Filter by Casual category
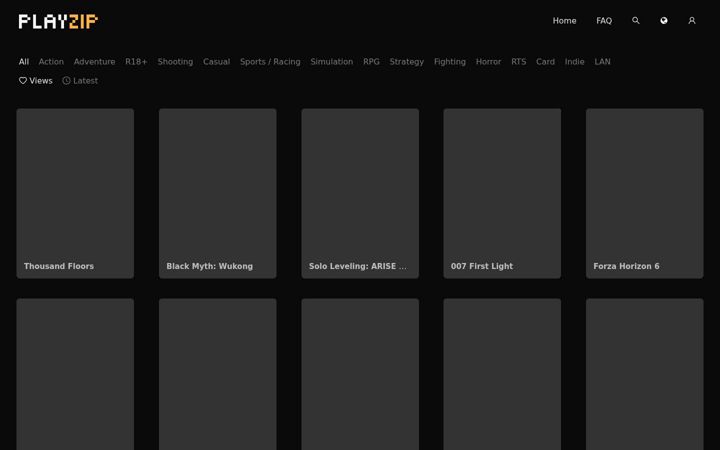 [x=216, y=62]
